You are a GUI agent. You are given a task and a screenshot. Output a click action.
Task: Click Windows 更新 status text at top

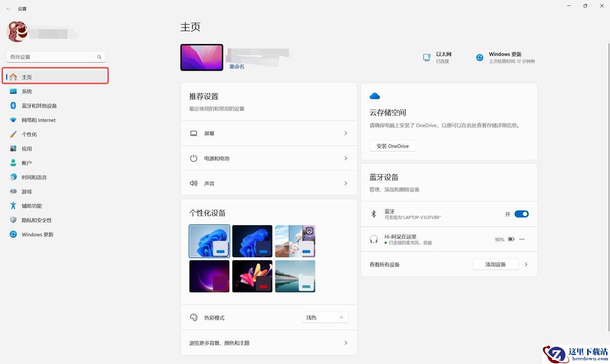click(x=512, y=57)
